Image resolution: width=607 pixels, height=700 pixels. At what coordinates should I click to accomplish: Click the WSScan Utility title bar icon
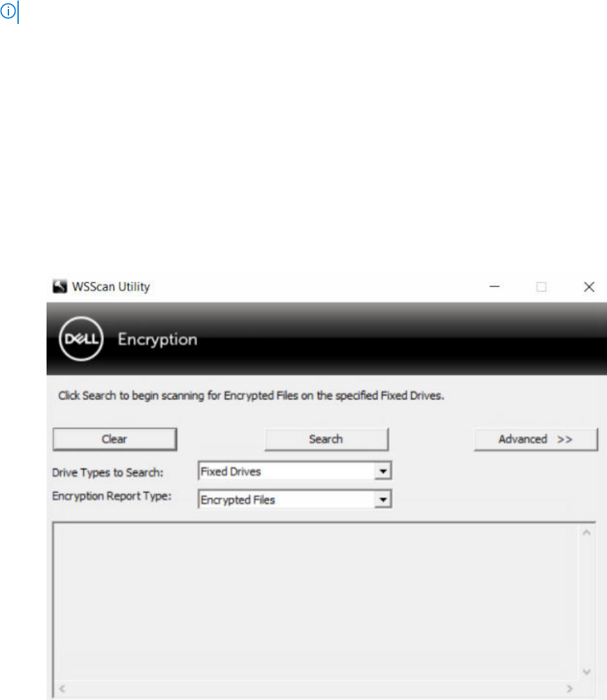pos(59,286)
